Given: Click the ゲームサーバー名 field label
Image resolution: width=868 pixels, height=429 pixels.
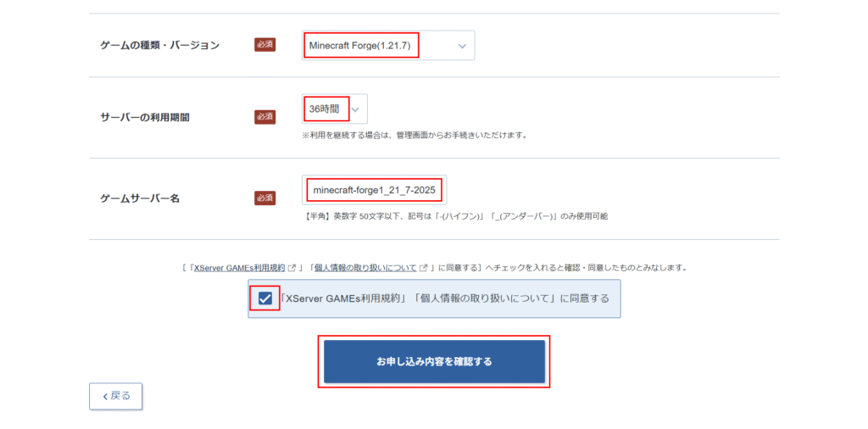Looking at the screenshot, I should [140, 198].
